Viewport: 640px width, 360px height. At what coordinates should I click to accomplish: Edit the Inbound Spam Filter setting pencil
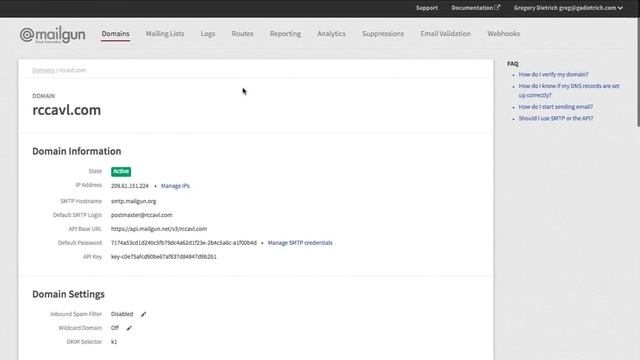click(x=143, y=314)
